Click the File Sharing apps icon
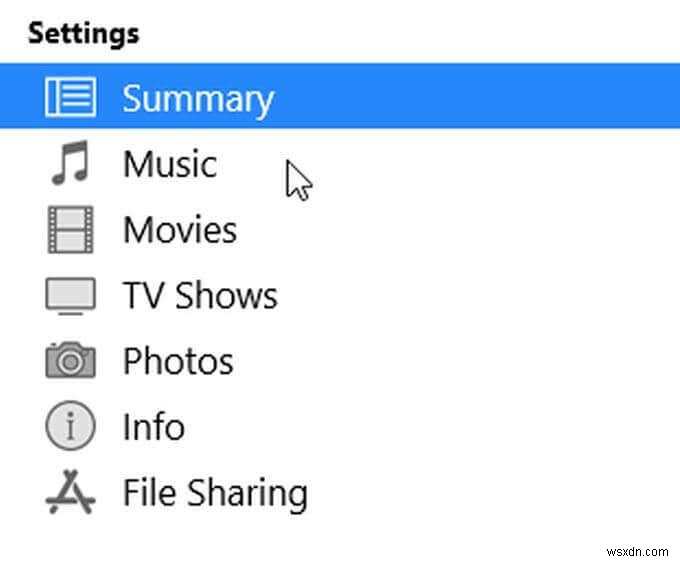The height and width of the screenshot is (562, 680). pyautogui.click(x=70, y=493)
